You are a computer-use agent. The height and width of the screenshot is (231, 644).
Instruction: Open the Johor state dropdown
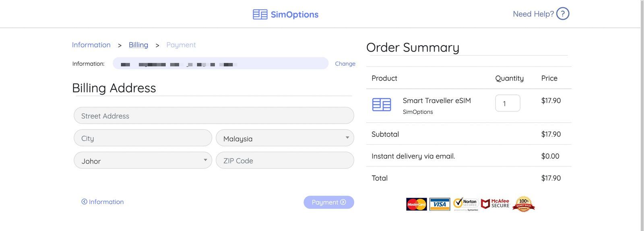pyautogui.click(x=143, y=160)
